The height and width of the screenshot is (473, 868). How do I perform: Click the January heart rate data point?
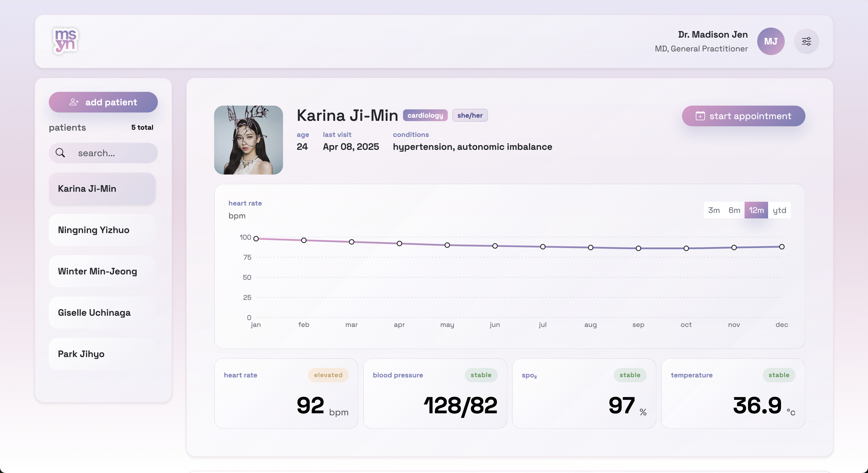pos(256,239)
